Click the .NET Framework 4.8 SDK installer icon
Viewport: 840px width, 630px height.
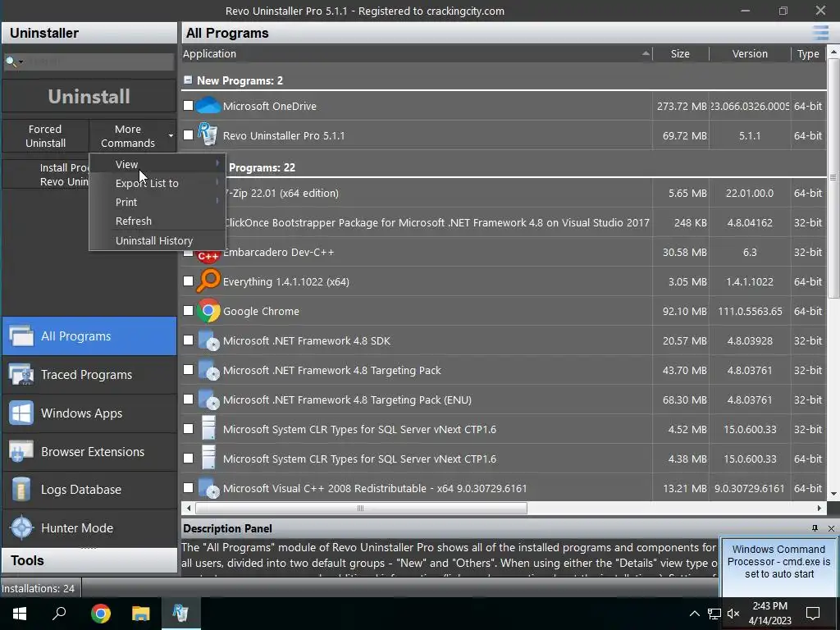pos(208,340)
